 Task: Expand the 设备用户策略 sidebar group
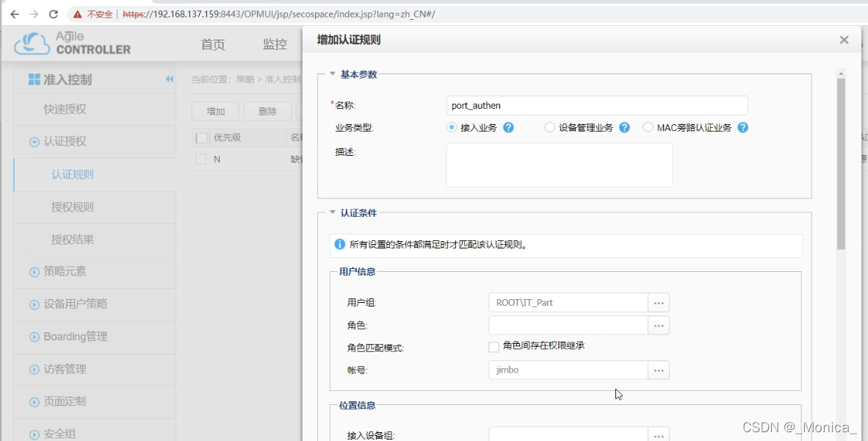pos(35,304)
